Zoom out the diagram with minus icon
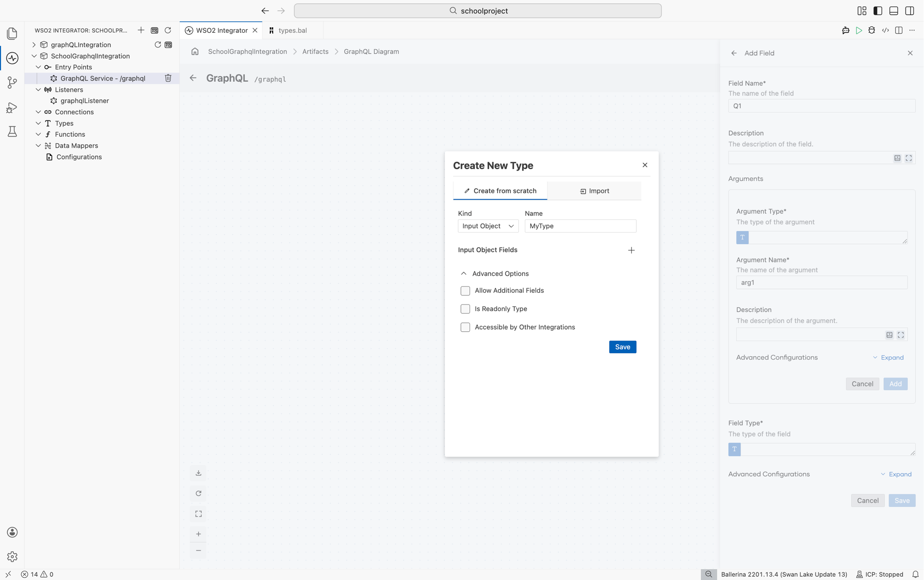 click(199, 550)
